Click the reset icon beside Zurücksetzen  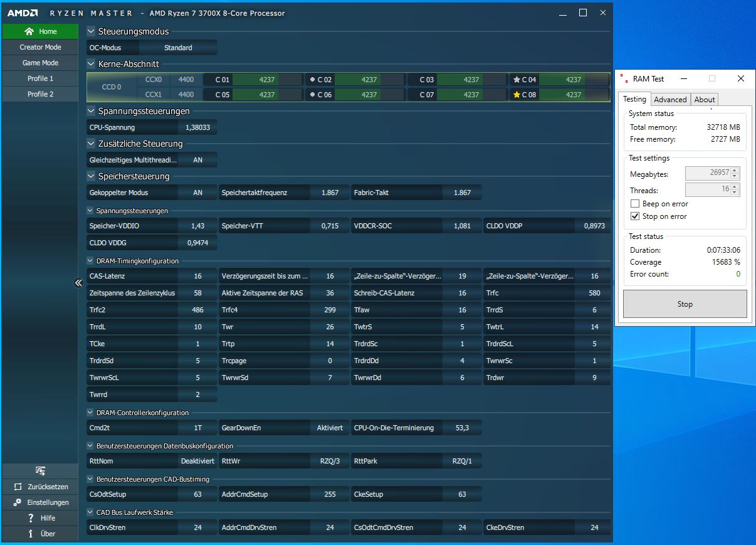18,487
